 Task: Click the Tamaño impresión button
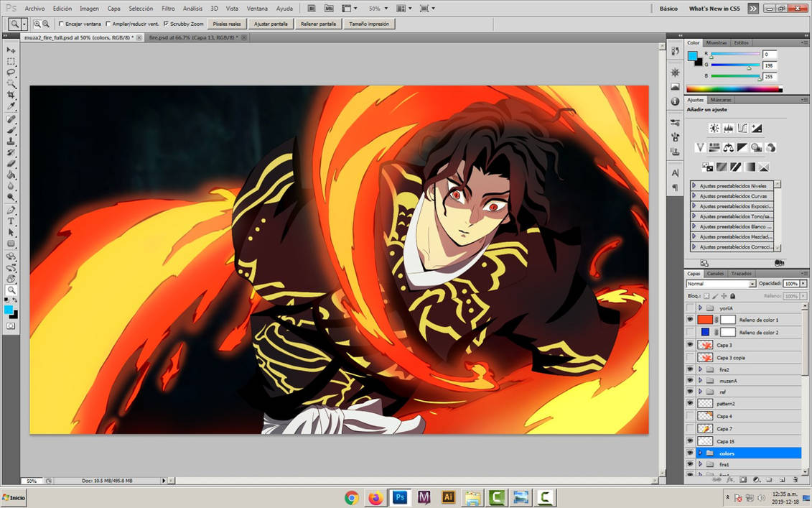tap(368, 23)
